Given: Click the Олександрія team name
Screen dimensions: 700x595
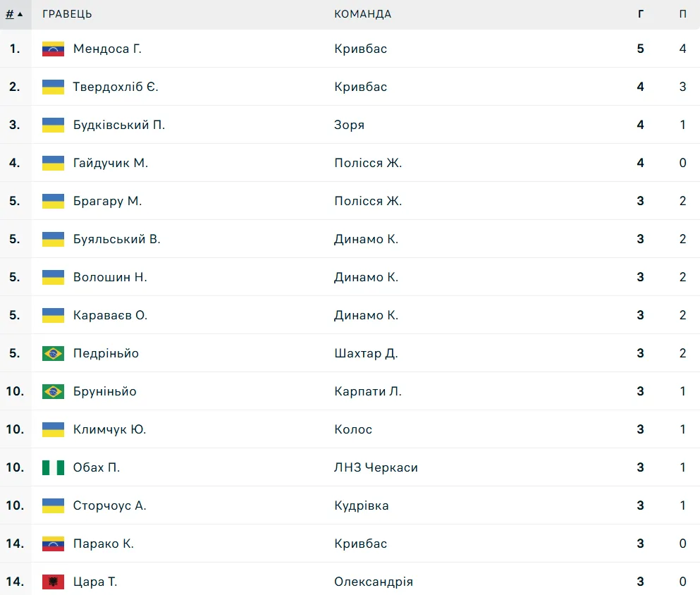Looking at the screenshot, I should pyautogui.click(x=373, y=582).
